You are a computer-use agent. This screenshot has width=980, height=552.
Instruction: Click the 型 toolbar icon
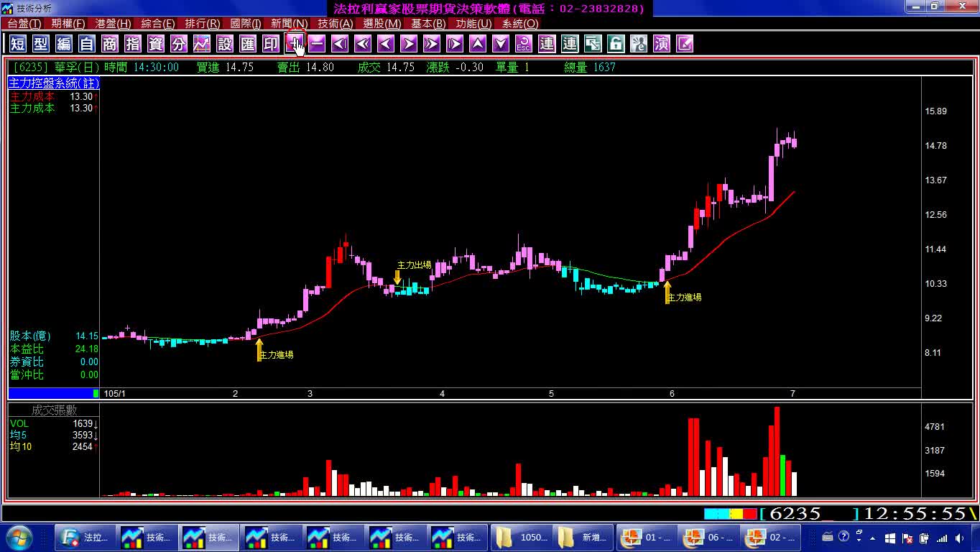[41, 44]
